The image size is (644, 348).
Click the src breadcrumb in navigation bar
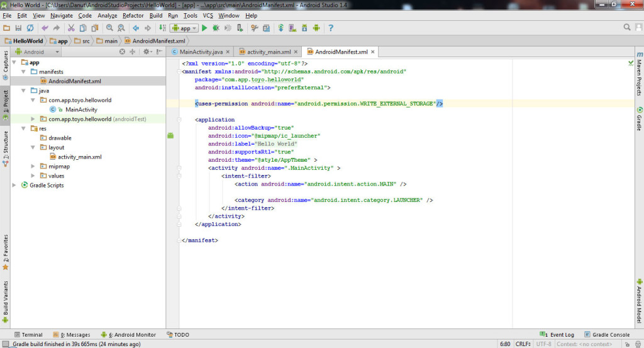[82, 41]
